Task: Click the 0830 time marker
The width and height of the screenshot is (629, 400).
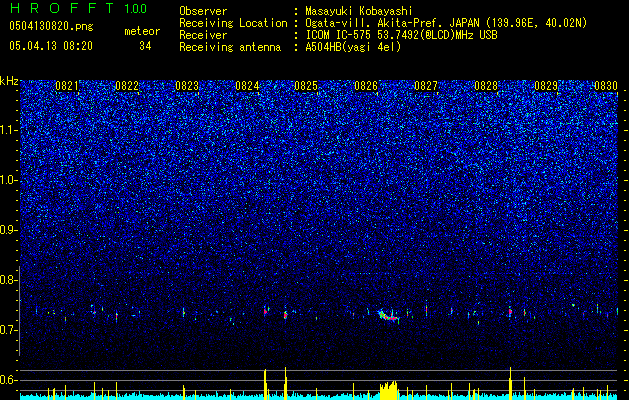Action: (x=606, y=86)
